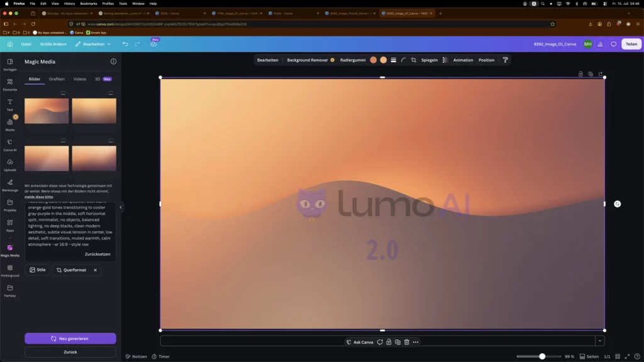Image resolution: width=644 pixels, height=362 pixels.
Task: Click the cloud save status icon
Action: (153, 44)
